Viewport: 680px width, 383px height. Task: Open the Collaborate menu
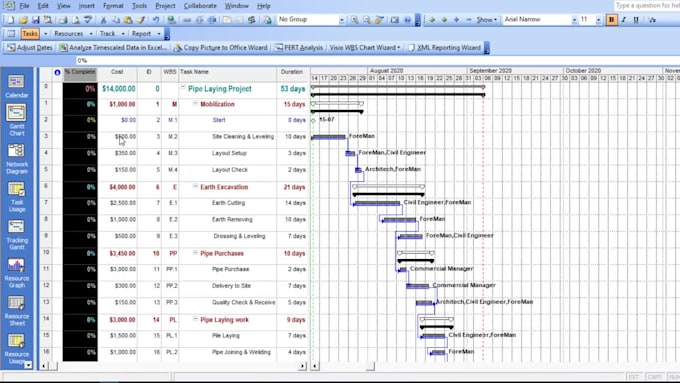(x=200, y=6)
